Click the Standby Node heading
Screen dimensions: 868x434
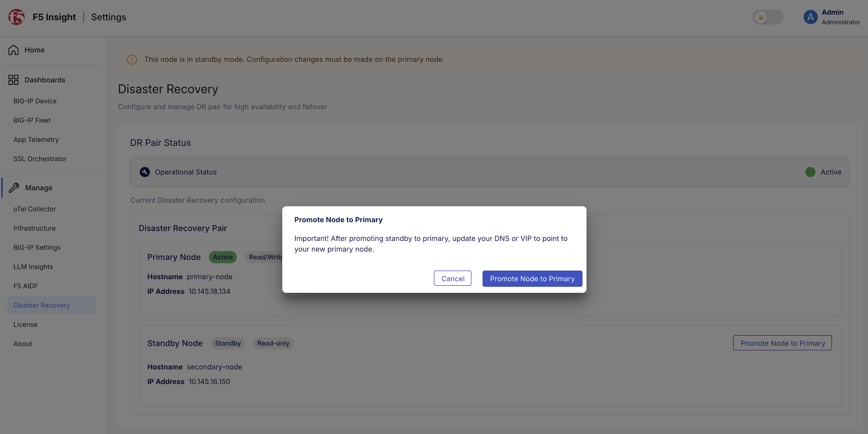(175, 343)
